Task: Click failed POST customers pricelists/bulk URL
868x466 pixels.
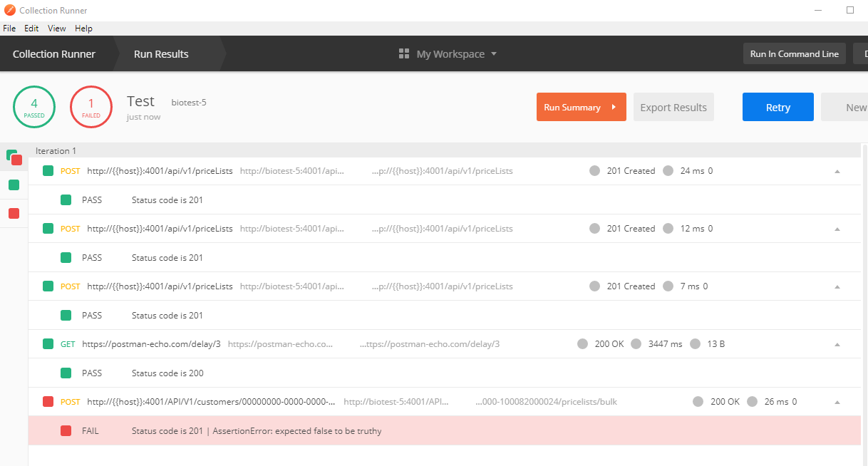Action: [x=211, y=402]
